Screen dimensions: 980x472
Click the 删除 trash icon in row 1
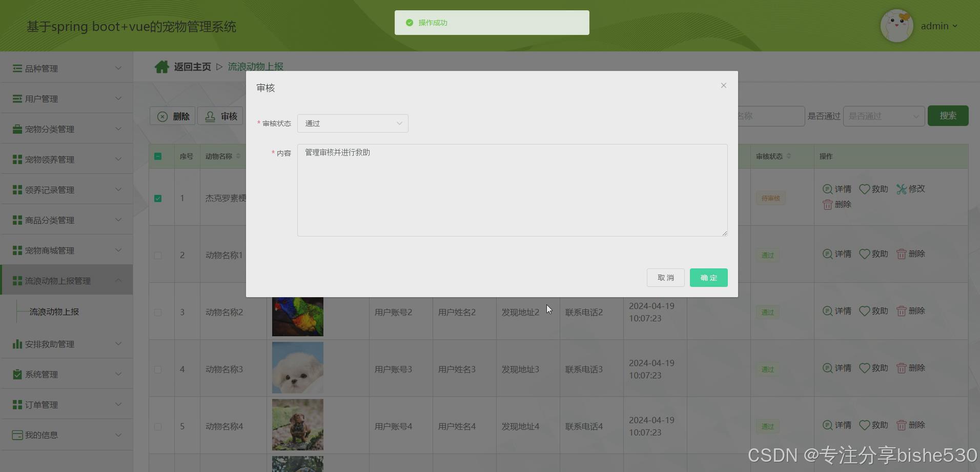(827, 204)
